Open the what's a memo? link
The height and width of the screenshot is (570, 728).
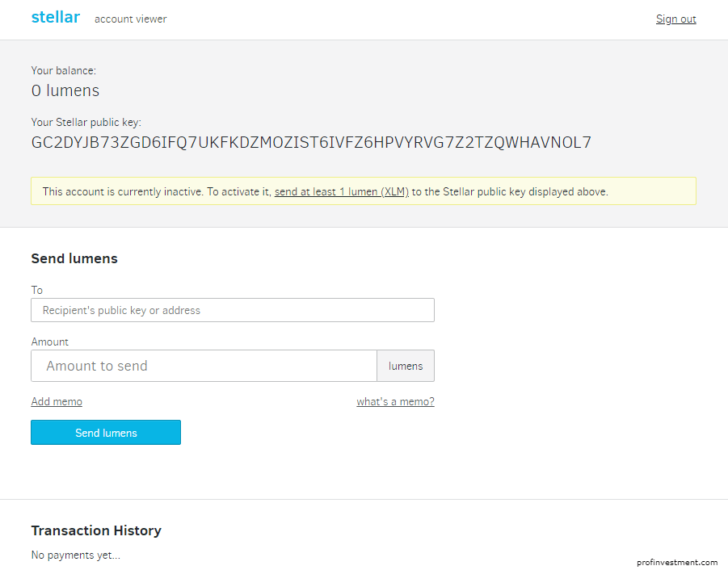click(x=395, y=401)
